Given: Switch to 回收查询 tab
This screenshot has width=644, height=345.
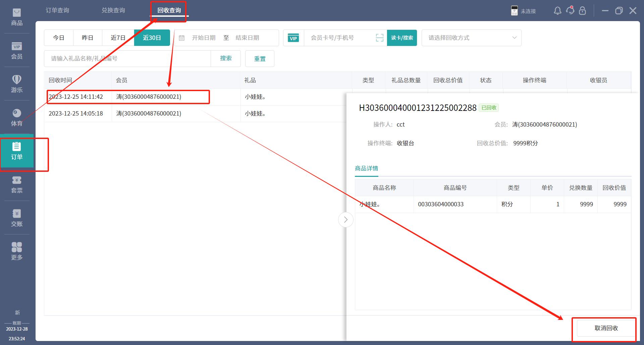Looking at the screenshot, I should 169,10.
